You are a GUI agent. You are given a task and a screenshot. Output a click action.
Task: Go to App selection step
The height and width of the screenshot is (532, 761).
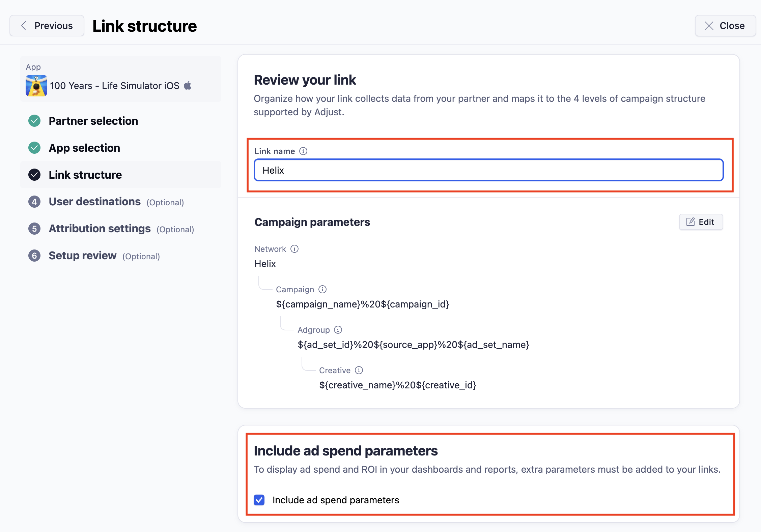click(x=121, y=148)
